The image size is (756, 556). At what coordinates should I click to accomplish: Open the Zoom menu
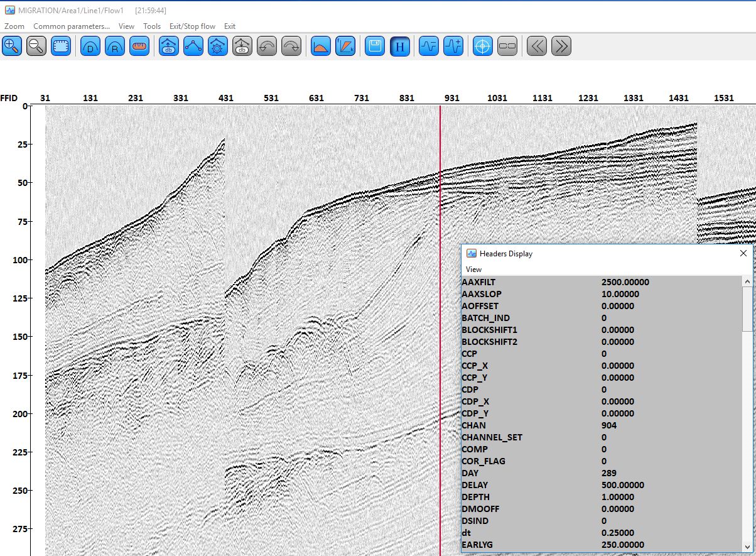[x=14, y=26]
